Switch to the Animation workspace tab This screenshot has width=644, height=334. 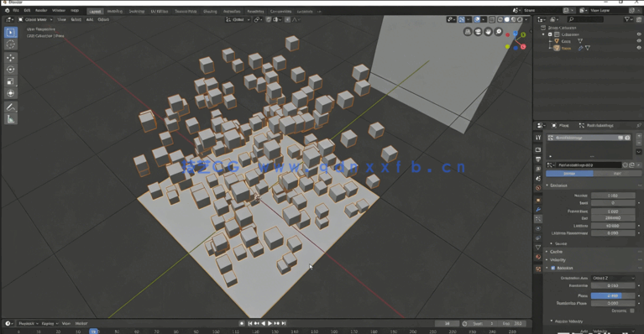click(232, 12)
